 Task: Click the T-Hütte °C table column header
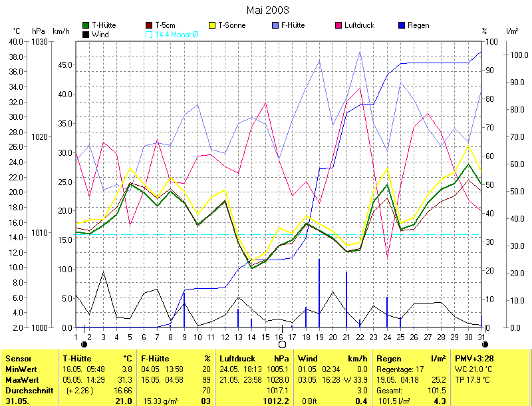[x=97, y=358]
